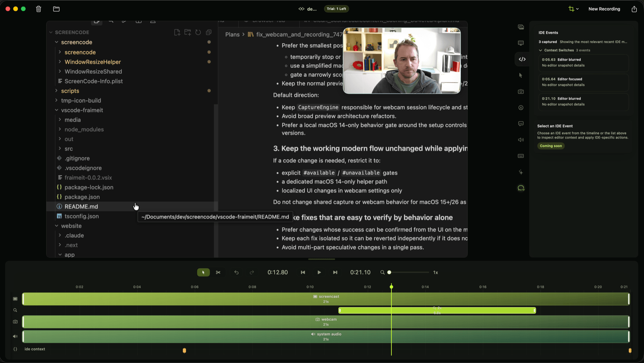The image size is (644, 363).
Task: Undo the last timeline edit
Action: pos(236,273)
